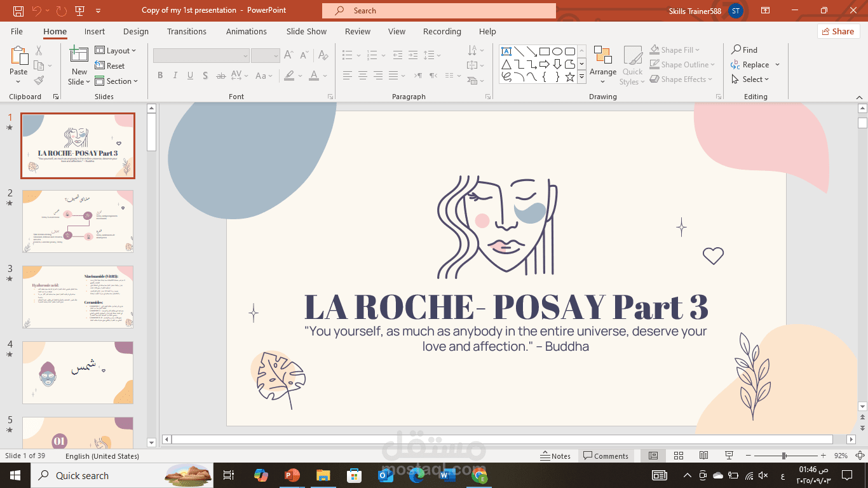Screen dimensions: 868x488
Task: Open the font name combo box
Action: coord(201,56)
